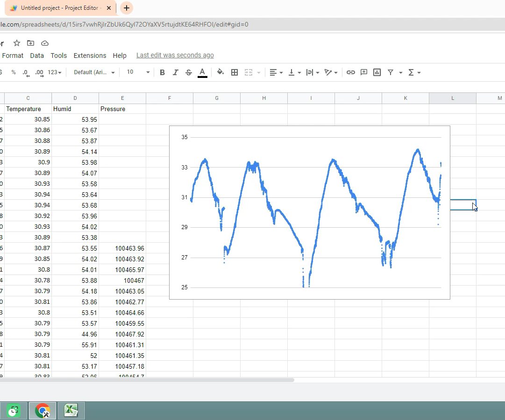Viewport: 505px width, 420px height.
Task: Open version history via 'Last edit was seconds ago'
Action: (x=175, y=55)
